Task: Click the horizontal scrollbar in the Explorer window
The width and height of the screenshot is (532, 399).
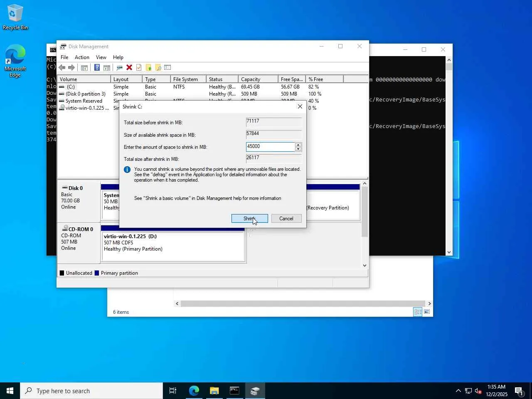Action: [303, 303]
